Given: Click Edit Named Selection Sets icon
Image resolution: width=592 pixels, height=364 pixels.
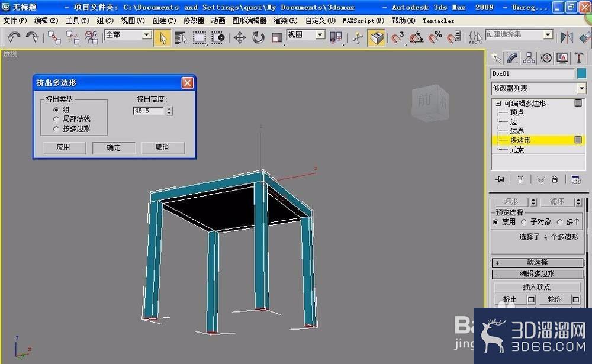Looking at the screenshot, I should click(x=475, y=38).
